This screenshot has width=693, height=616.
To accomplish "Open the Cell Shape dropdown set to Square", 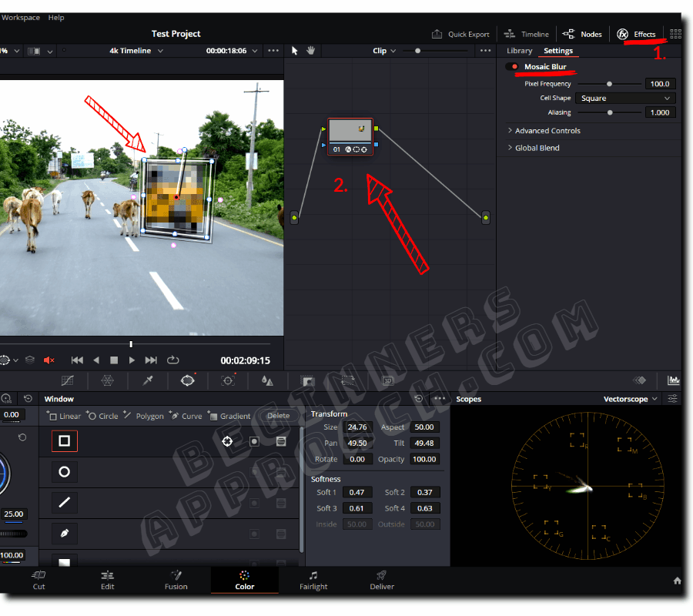I will pos(625,98).
